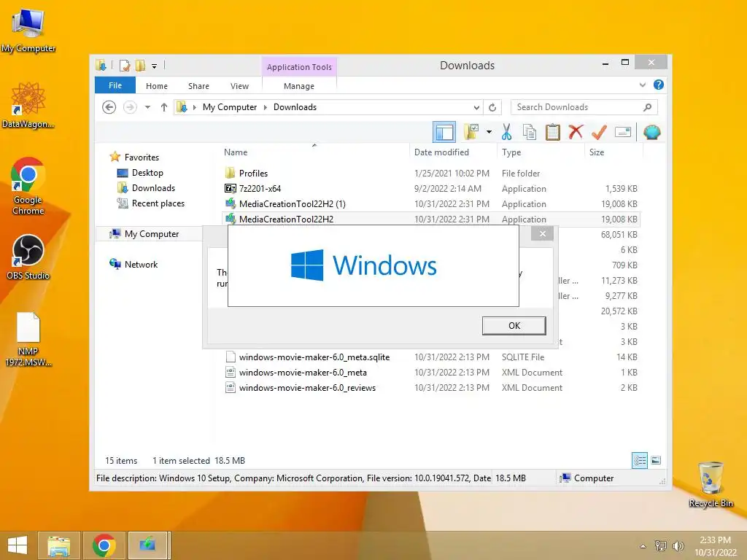The width and height of the screenshot is (747, 560).
Task: Select Downloads under Favorites
Action: (x=153, y=187)
